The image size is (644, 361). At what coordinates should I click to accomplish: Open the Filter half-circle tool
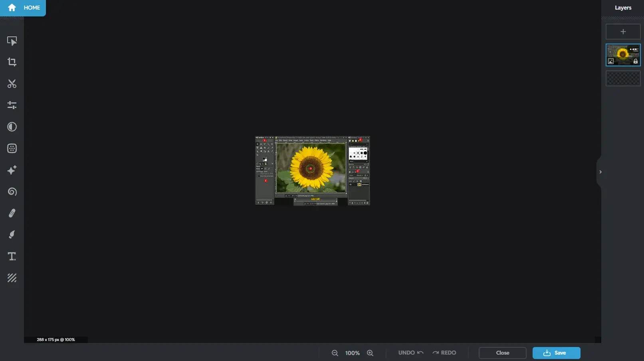pyautogui.click(x=12, y=127)
